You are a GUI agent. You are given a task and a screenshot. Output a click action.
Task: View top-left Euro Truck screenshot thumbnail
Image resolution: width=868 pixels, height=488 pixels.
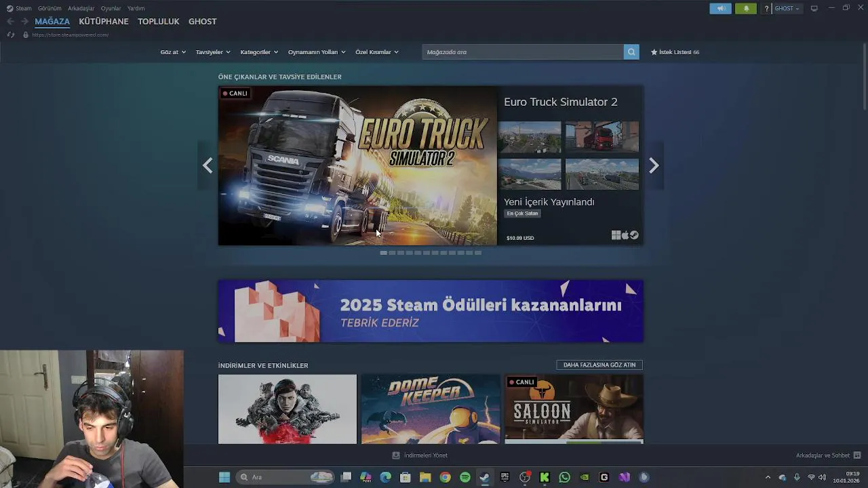pyautogui.click(x=530, y=137)
